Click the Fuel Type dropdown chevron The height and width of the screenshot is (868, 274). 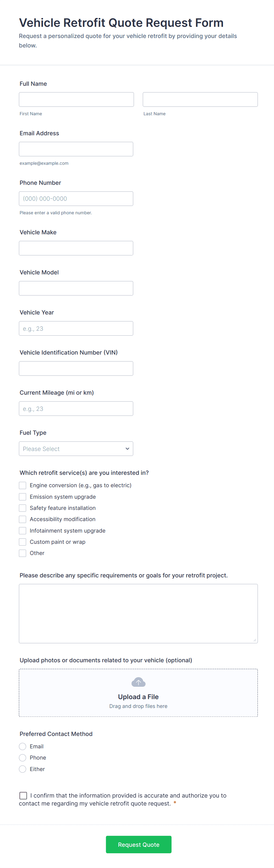click(127, 449)
